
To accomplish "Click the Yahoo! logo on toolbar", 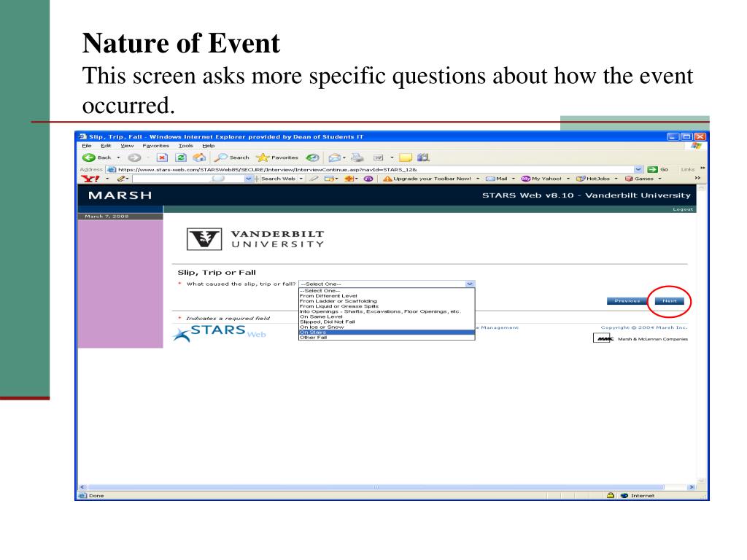I will tap(90, 179).
